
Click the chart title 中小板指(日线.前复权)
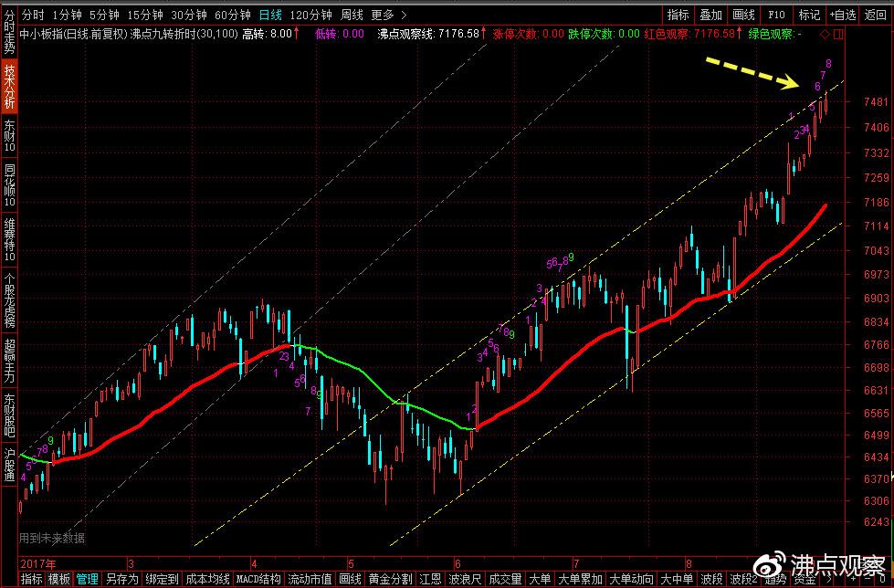[x=73, y=34]
